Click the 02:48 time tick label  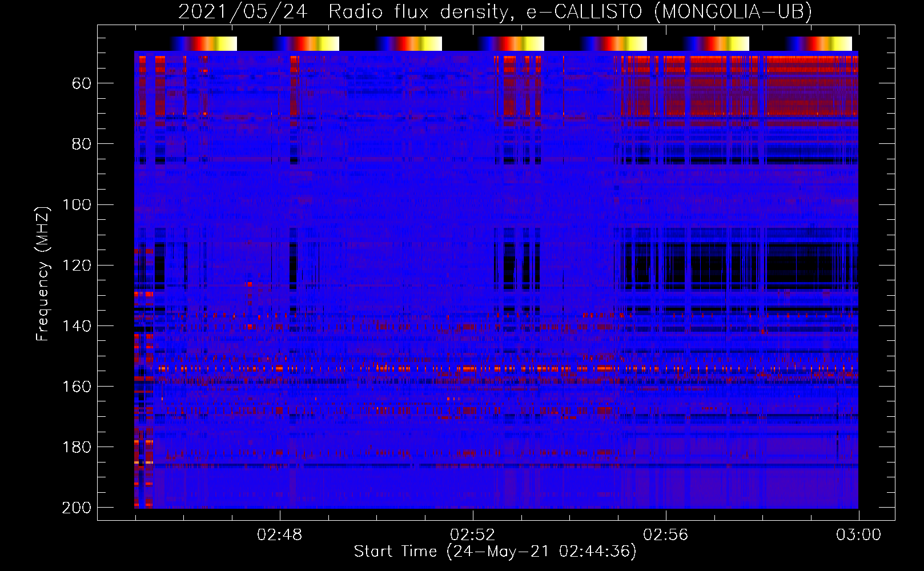click(280, 535)
